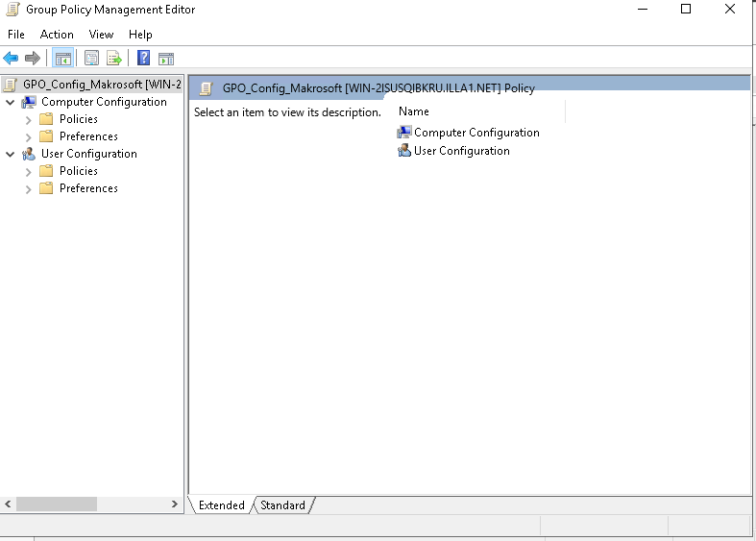Viewport: 756px width, 541px height.
Task: Select User Configuration label in tree
Action: 89,154
